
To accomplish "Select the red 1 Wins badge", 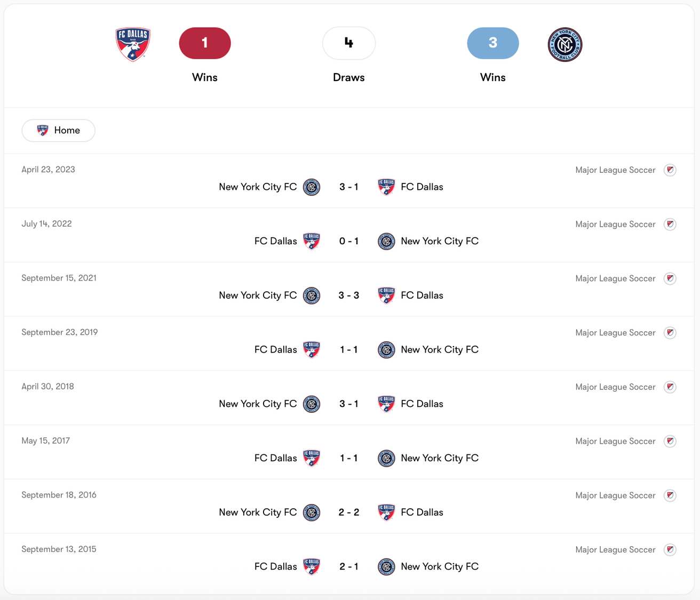I will pyautogui.click(x=205, y=43).
